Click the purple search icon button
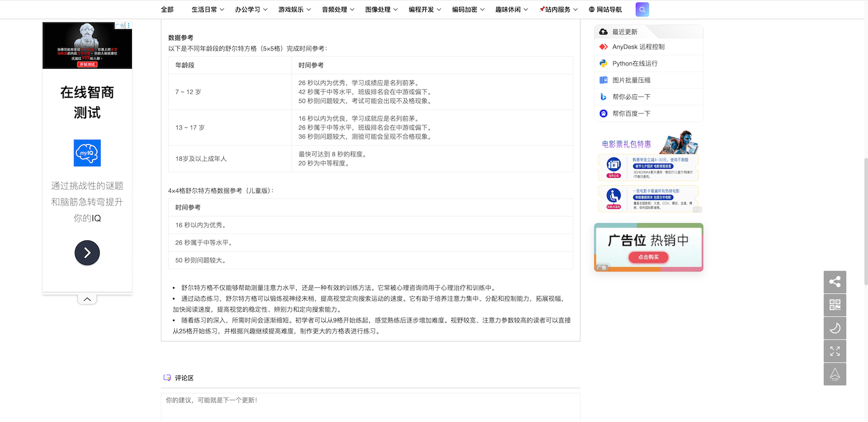868x422 pixels. 642,9
